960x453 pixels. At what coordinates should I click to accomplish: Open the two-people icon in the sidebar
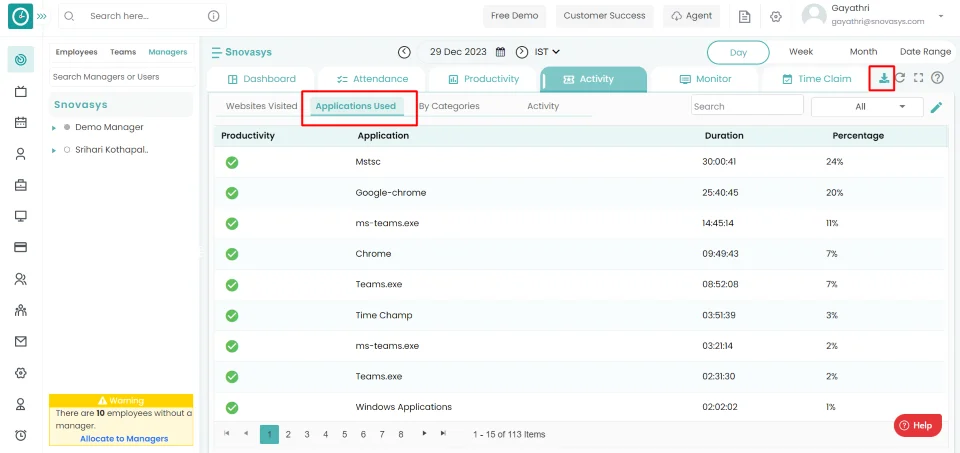[x=21, y=279]
